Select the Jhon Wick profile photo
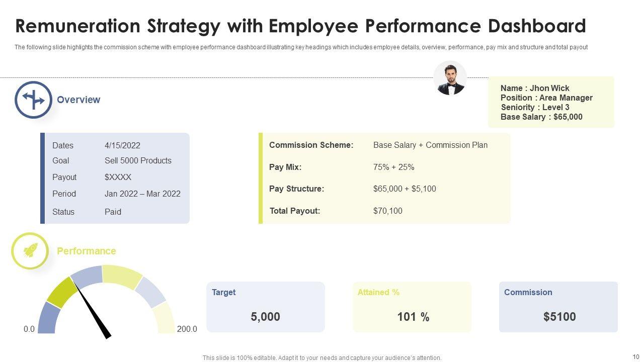Image resolution: width=644 pixels, height=362 pixels. 450,78
